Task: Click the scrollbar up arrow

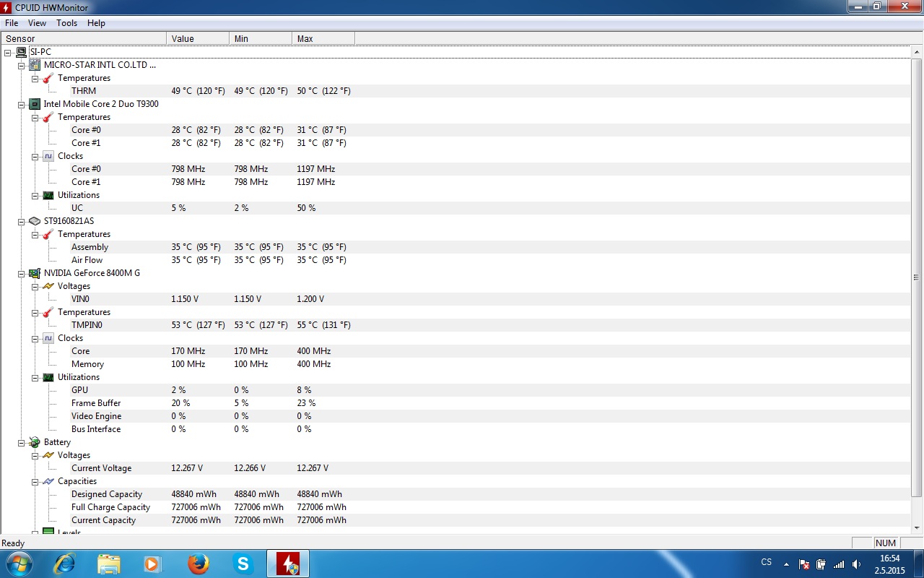Action: [917, 51]
